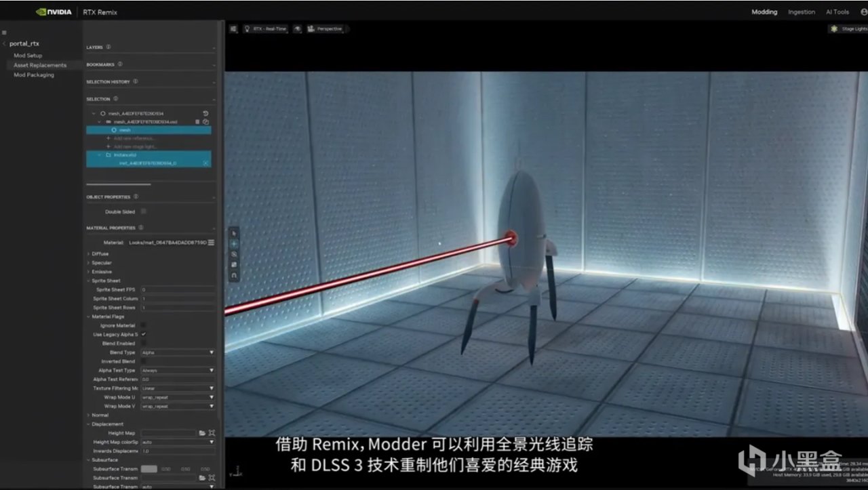Screen dimensions: 868x490
Task: Click the viewport visibility eye icon
Action: 298,29
